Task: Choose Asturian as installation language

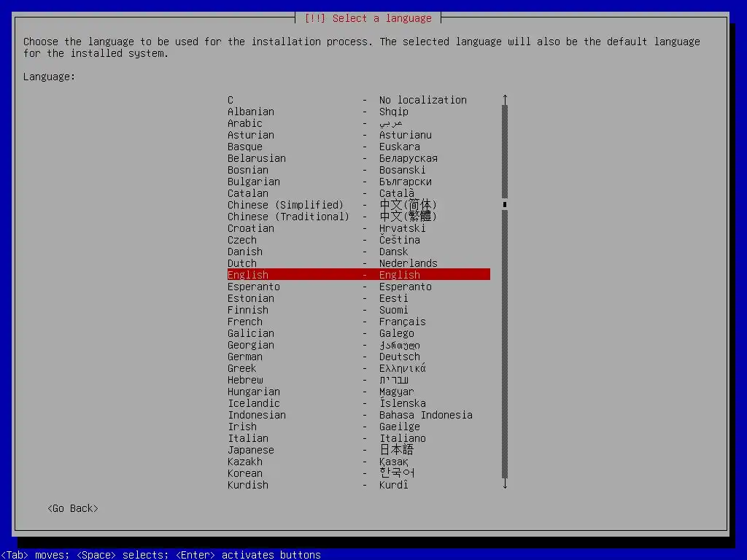Action: tap(359, 135)
